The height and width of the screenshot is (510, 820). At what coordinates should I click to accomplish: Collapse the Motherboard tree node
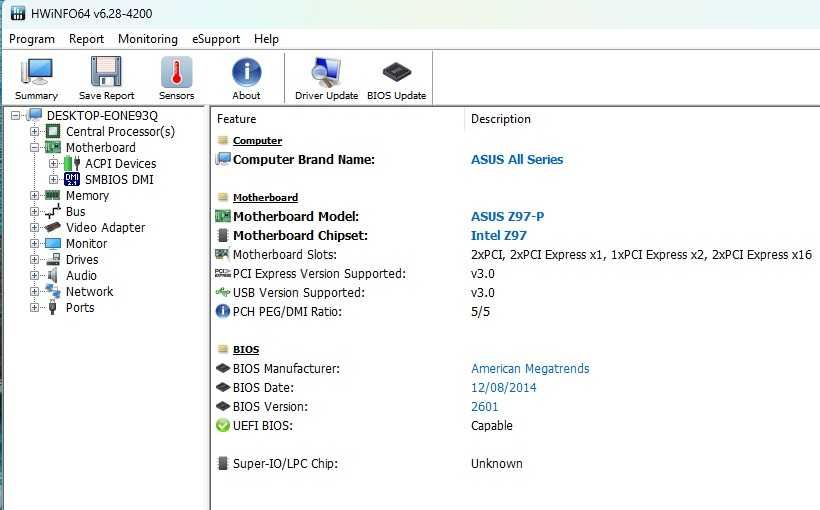point(35,148)
